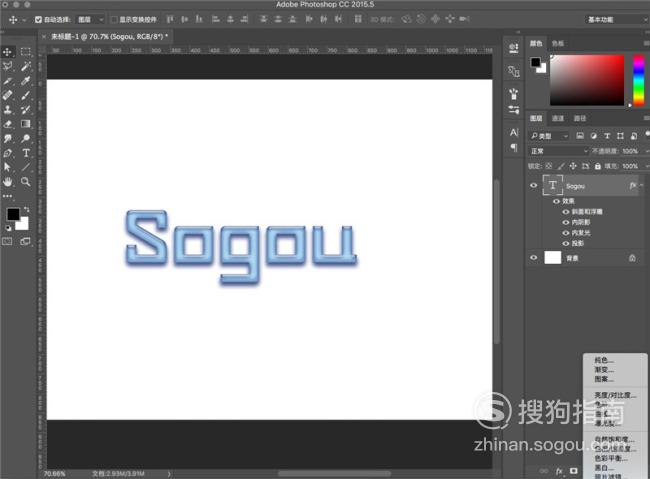
Task: Choose 亮度/对比度... menu entry
Action: (615, 395)
